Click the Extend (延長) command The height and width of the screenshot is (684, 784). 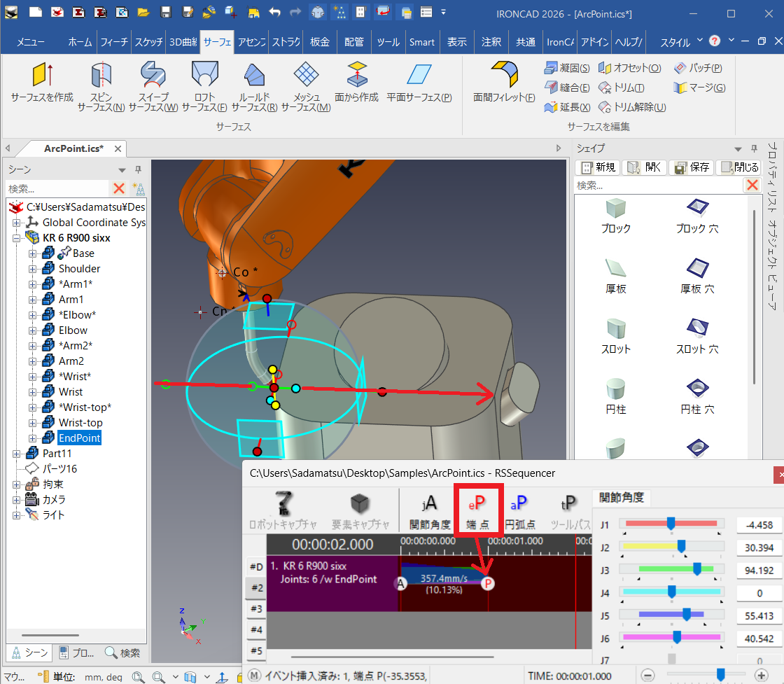568,107
